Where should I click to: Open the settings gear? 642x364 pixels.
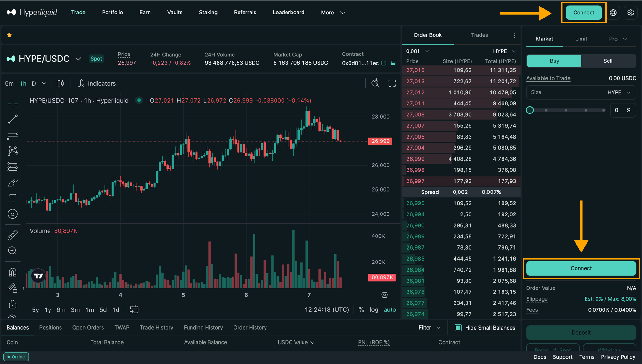click(631, 13)
